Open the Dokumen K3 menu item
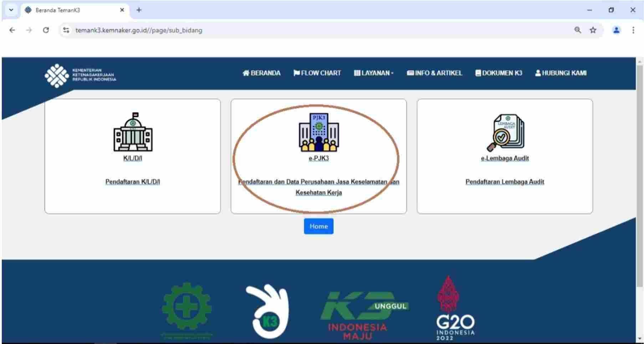The image size is (644, 344). tap(499, 73)
